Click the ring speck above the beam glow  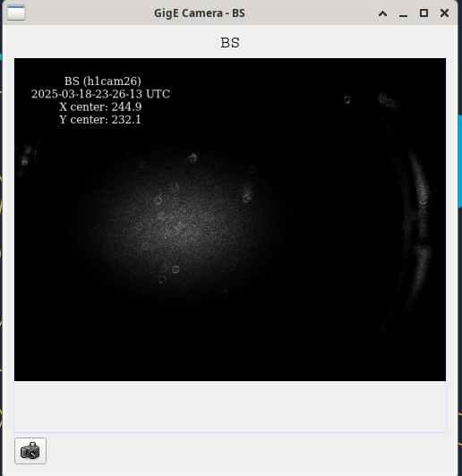pyautogui.click(x=192, y=157)
